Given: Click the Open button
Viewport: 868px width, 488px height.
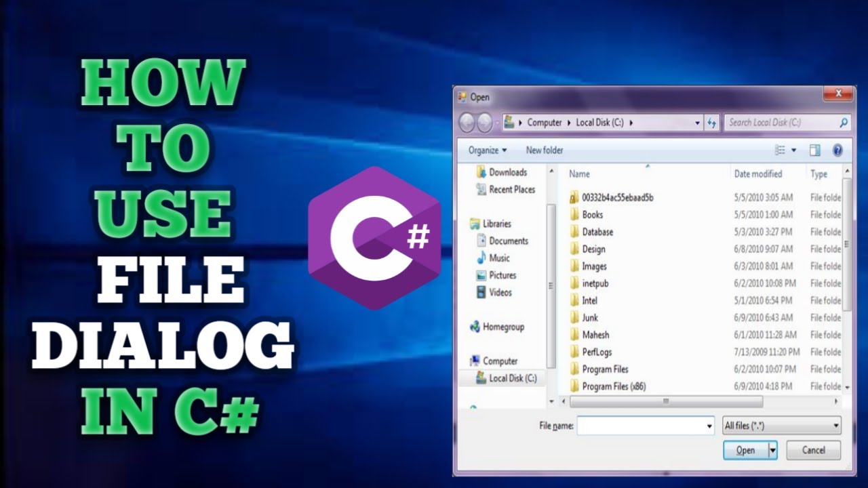Looking at the screenshot, I should [745, 450].
